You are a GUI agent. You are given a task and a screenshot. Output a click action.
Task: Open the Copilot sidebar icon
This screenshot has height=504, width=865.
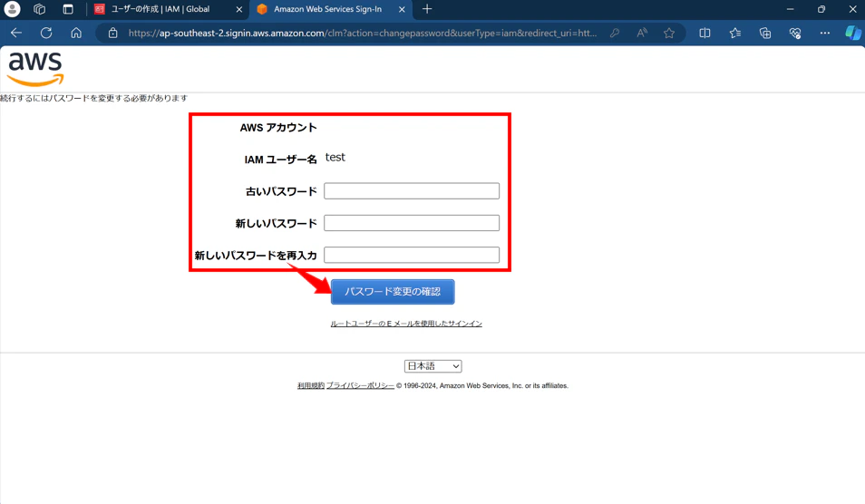click(853, 33)
